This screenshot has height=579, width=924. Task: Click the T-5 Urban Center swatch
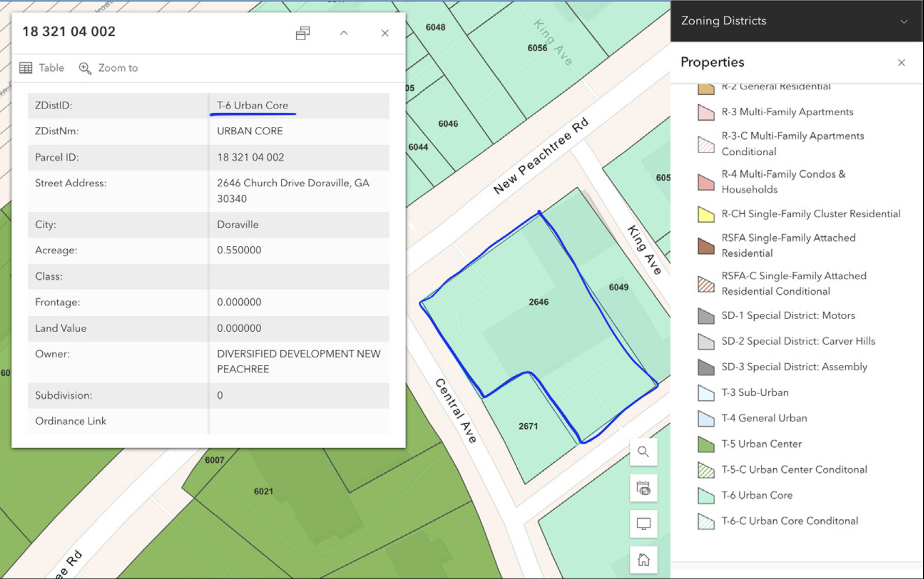[x=706, y=444]
